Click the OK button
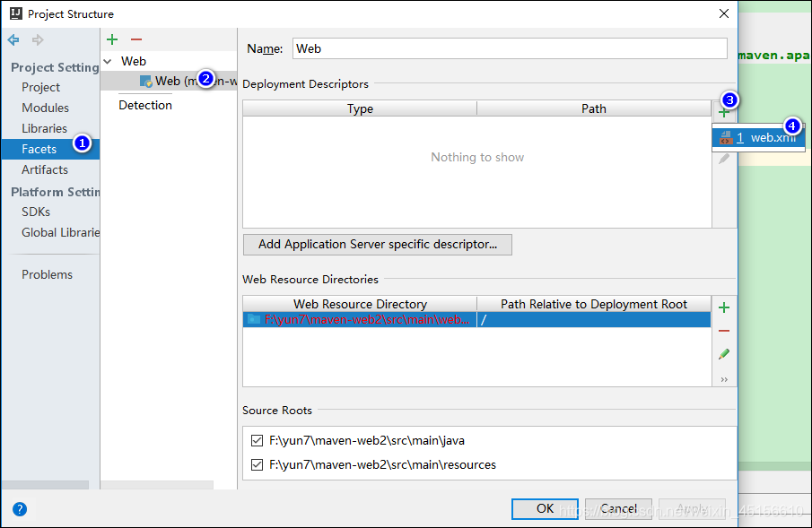This screenshot has height=528, width=812. tap(545, 509)
